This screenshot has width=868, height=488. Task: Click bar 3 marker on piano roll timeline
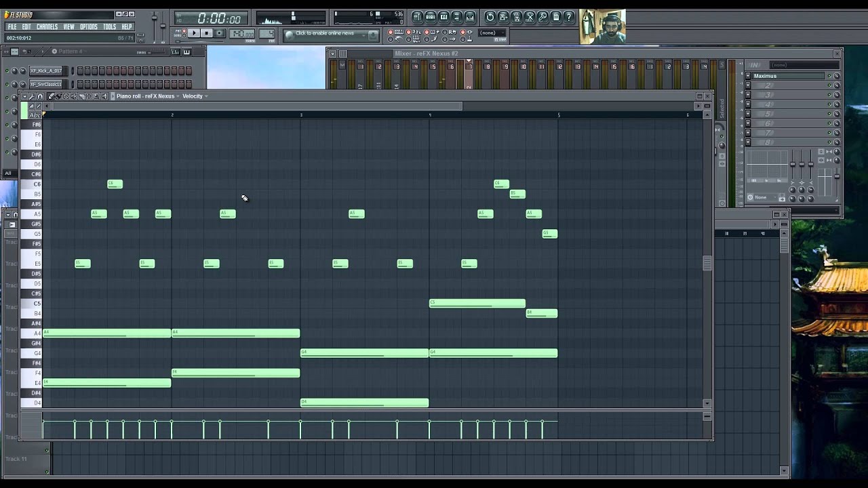click(301, 115)
